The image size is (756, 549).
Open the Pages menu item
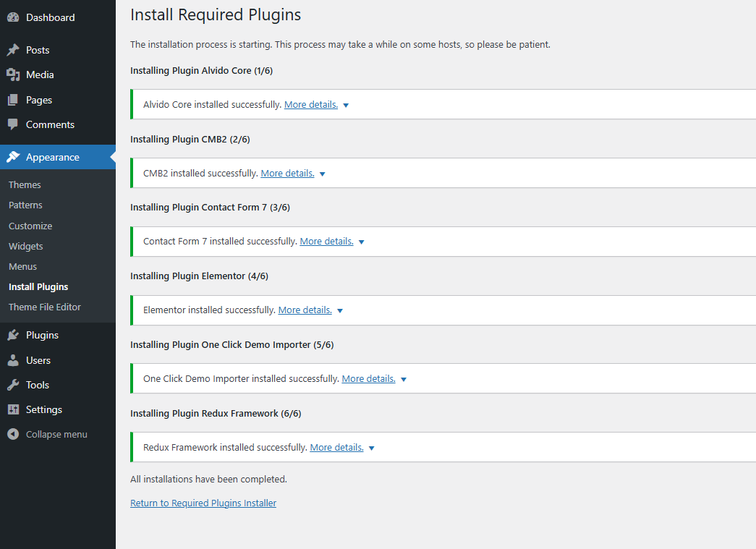click(x=58, y=100)
